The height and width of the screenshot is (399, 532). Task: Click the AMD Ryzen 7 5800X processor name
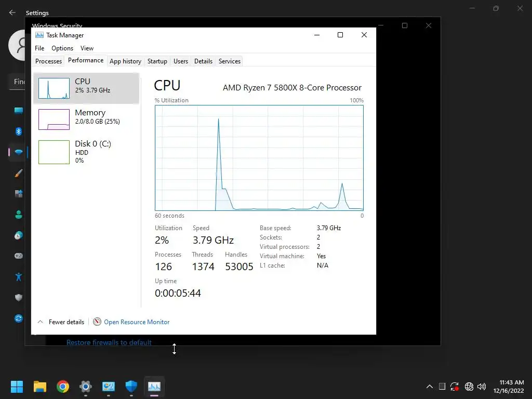coord(292,87)
